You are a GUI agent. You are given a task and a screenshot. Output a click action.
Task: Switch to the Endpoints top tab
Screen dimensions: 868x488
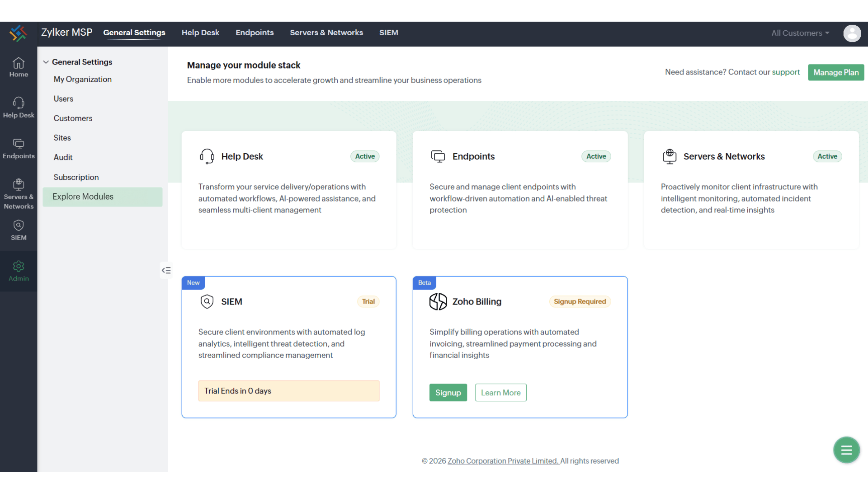click(x=255, y=33)
